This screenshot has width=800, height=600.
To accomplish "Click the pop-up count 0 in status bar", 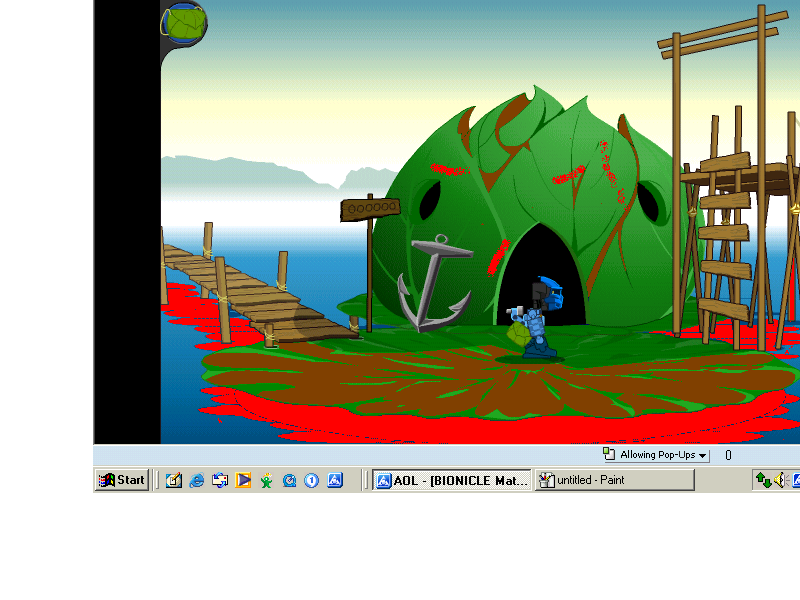I will click(x=728, y=455).
